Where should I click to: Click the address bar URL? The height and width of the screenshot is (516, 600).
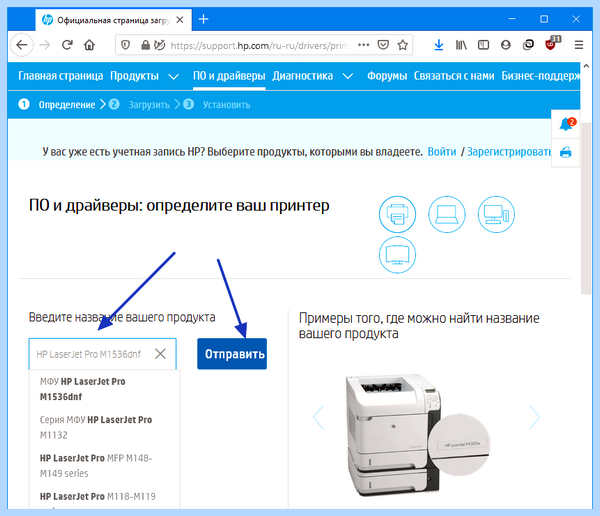[259, 45]
